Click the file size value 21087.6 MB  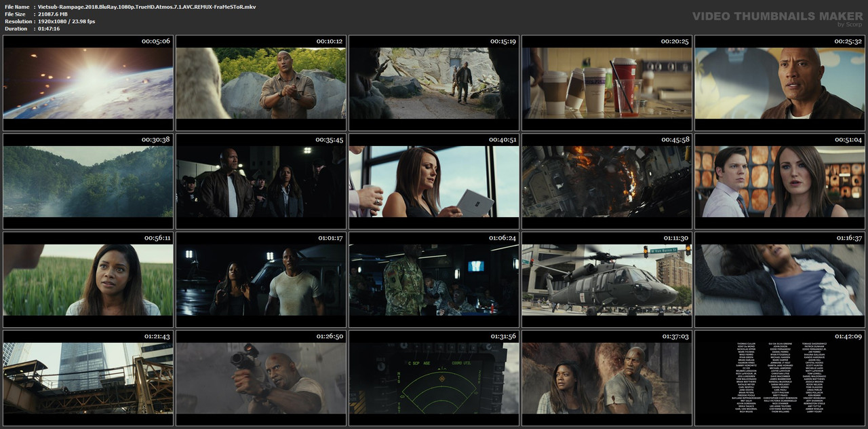point(52,14)
